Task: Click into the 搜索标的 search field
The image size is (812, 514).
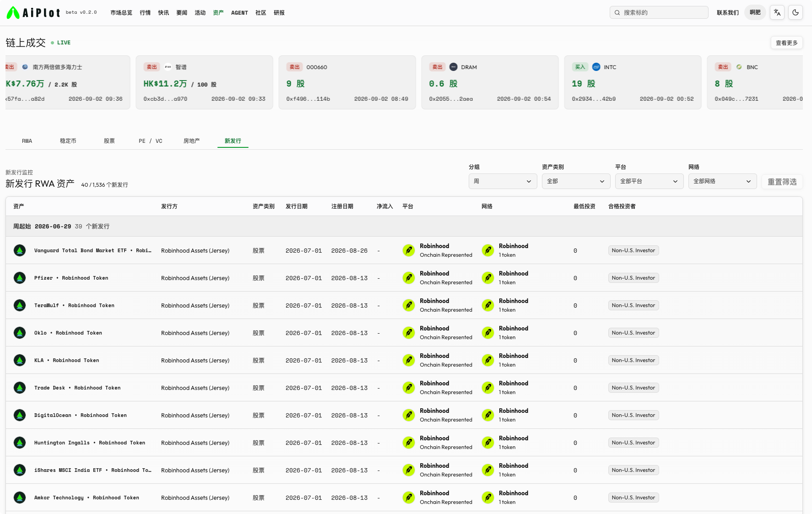Action: coord(659,12)
